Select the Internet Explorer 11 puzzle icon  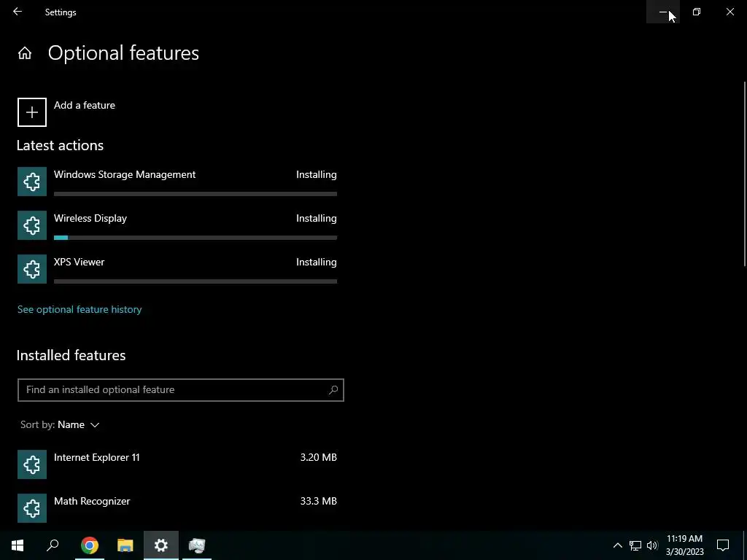32,464
